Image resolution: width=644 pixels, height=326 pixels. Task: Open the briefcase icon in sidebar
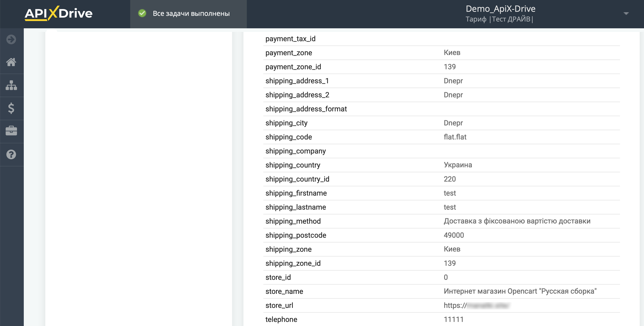[11, 131]
